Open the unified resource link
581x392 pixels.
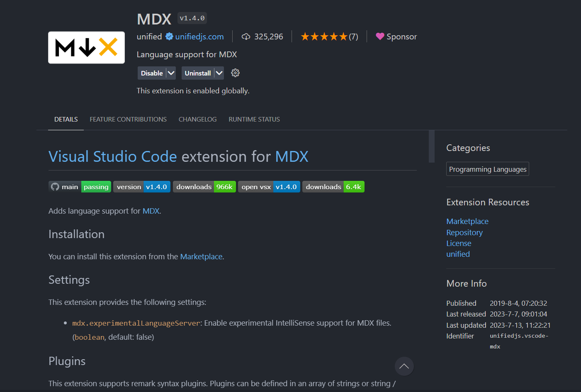(x=458, y=254)
